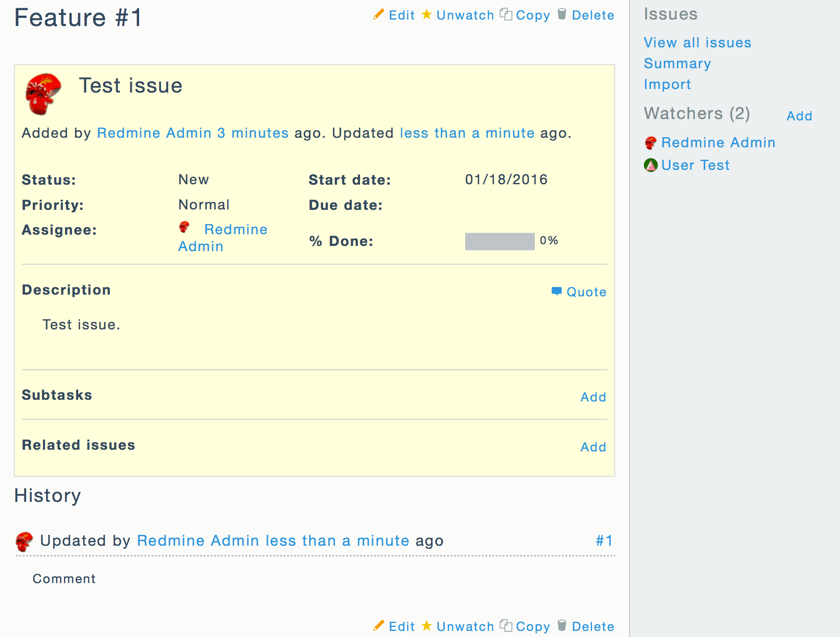Click the star Unwatch icon at top
This screenshot has height=637, width=840.
(x=427, y=15)
